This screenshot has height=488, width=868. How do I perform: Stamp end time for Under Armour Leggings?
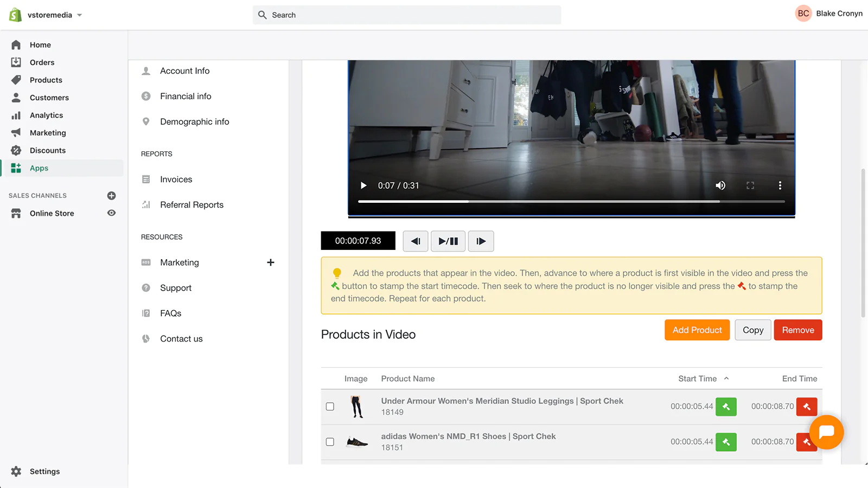[x=807, y=407]
